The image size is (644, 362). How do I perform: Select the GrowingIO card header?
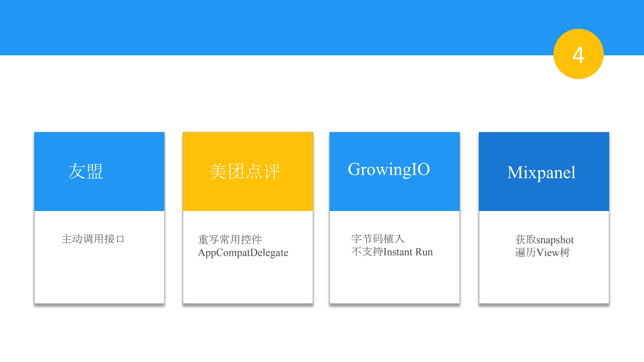coord(394,171)
